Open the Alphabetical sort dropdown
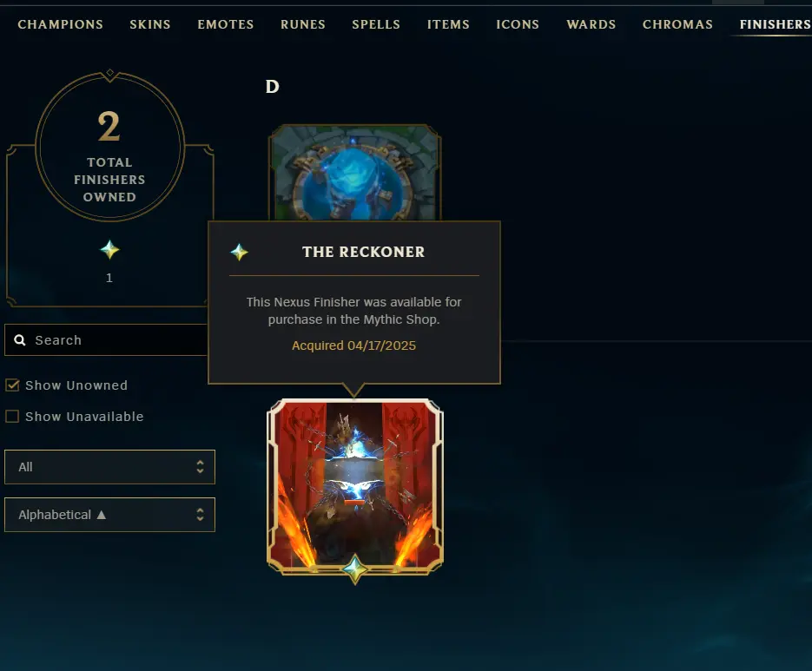 point(109,515)
